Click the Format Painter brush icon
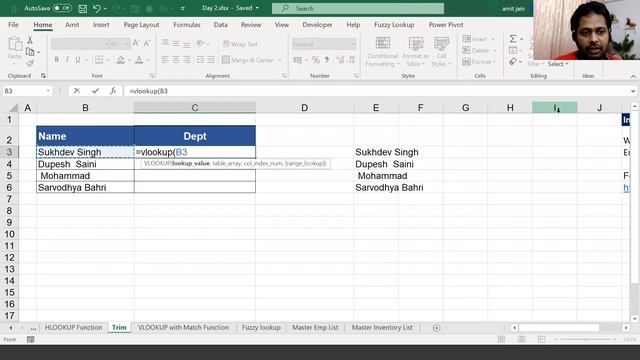Viewport: 640px width, 360px height. click(x=30, y=63)
